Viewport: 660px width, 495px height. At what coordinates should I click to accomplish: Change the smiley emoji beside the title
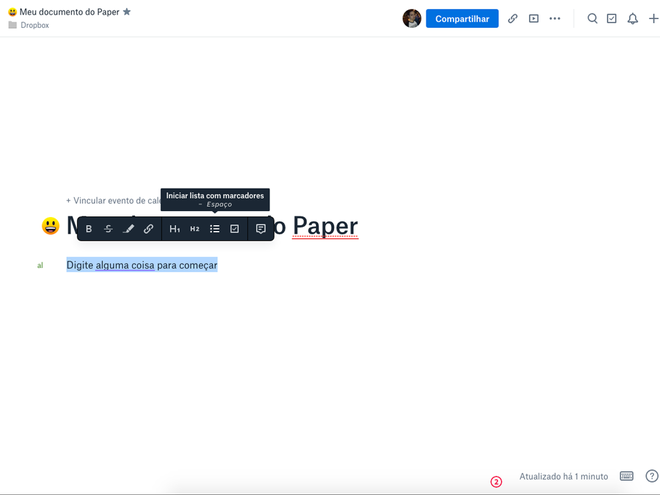click(x=51, y=226)
